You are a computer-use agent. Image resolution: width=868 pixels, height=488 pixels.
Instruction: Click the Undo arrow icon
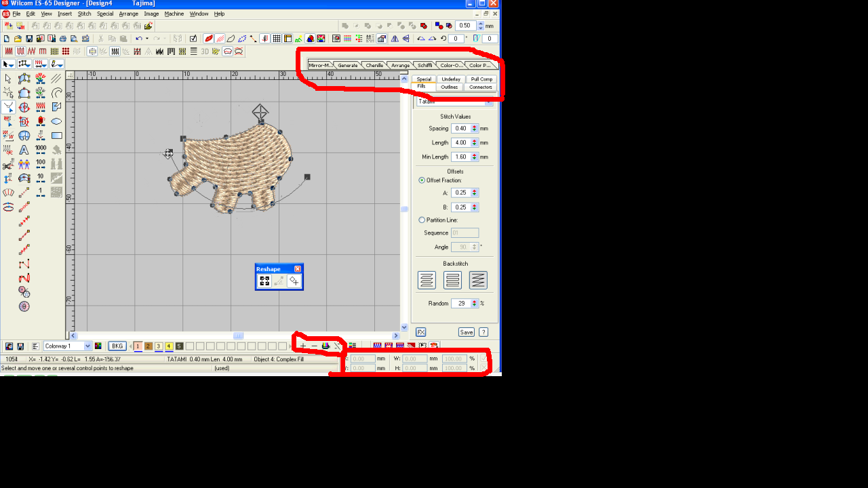[138, 39]
